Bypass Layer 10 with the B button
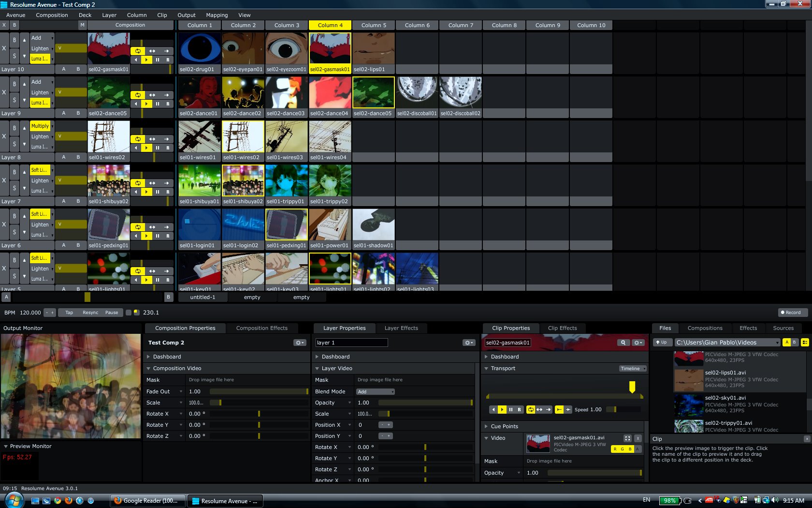812x508 pixels. pos(14,40)
